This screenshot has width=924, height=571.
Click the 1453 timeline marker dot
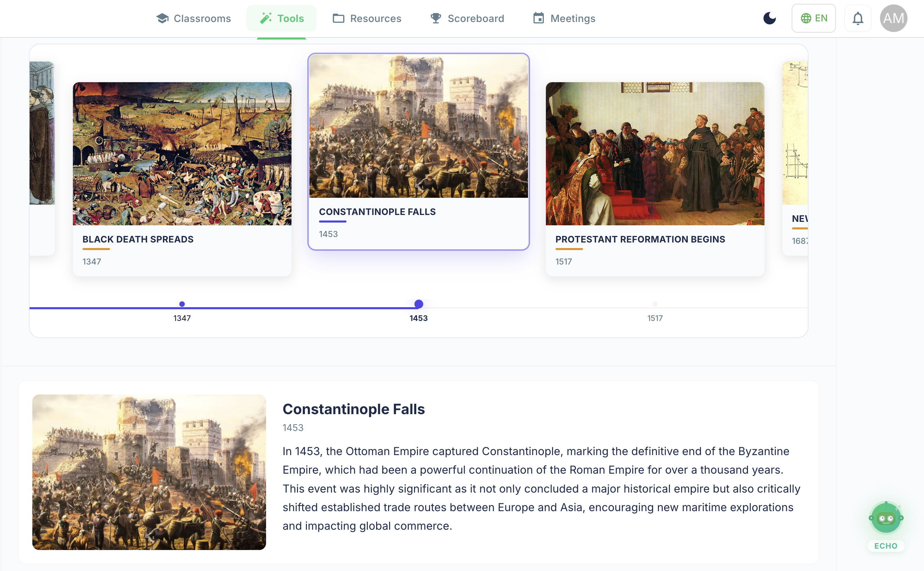(418, 304)
